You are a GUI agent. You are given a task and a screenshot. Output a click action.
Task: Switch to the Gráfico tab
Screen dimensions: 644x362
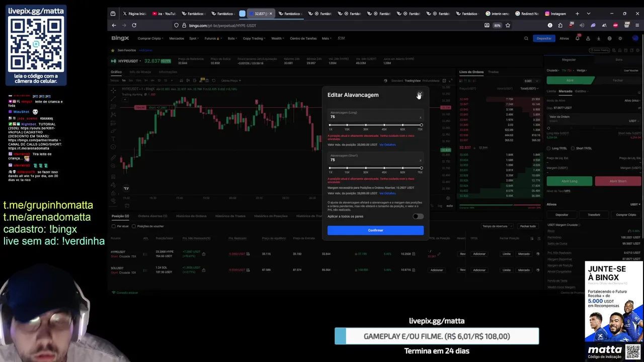[116, 72]
